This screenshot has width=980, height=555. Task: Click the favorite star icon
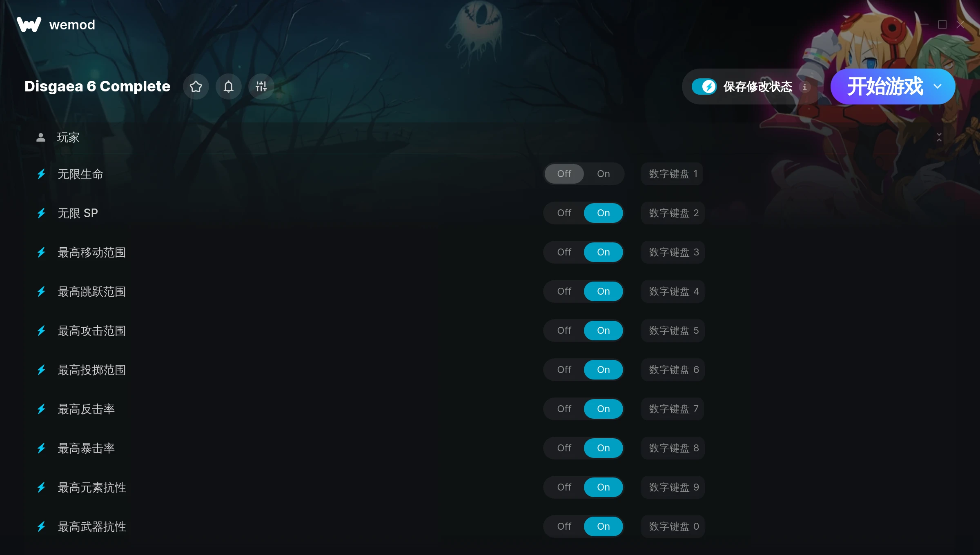point(196,87)
